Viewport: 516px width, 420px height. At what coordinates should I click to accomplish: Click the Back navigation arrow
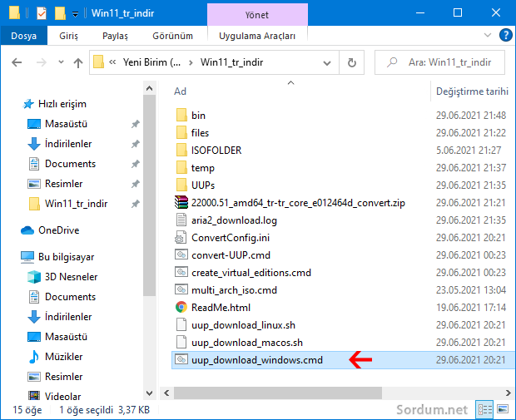[x=17, y=62]
